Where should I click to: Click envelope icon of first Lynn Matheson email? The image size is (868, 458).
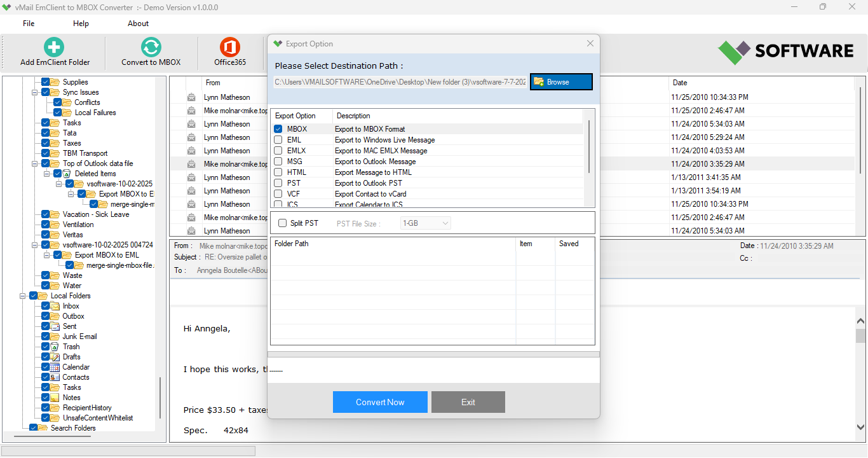(191, 97)
